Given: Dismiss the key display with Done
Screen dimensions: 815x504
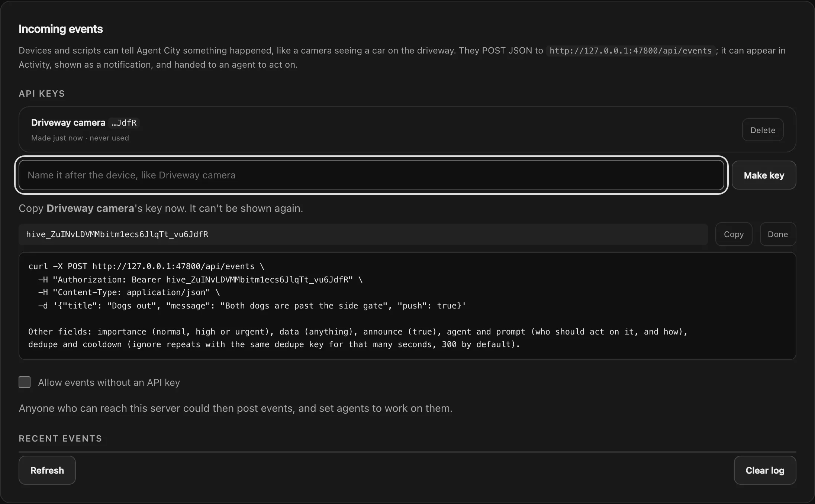Looking at the screenshot, I should point(778,234).
